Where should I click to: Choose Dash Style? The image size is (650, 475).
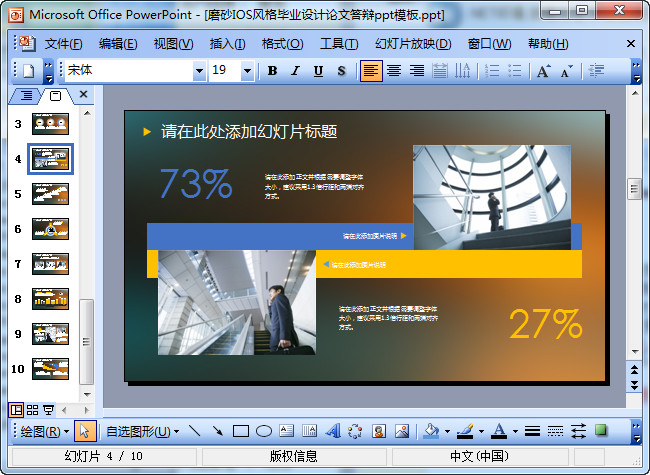click(555, 431)
